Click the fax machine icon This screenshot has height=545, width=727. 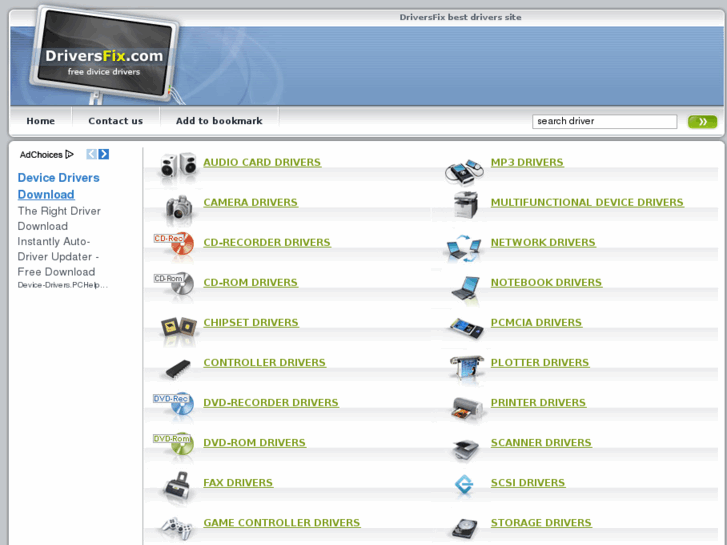tap(178, 486)
